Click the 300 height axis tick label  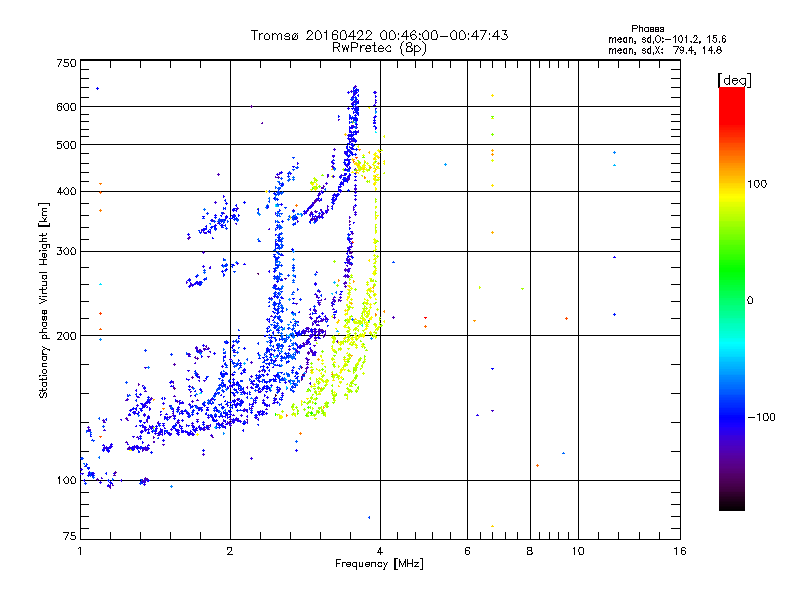click(x=66, y=252)
